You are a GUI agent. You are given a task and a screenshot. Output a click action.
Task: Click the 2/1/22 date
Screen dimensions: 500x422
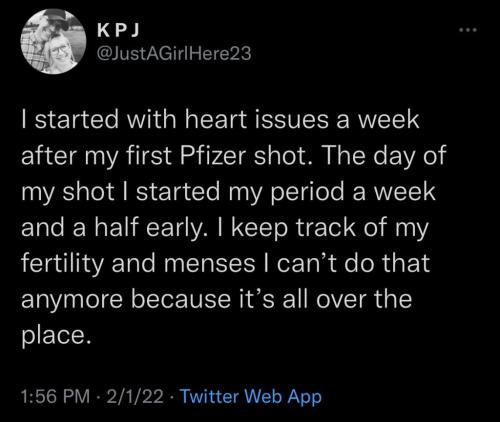(135, 396)
